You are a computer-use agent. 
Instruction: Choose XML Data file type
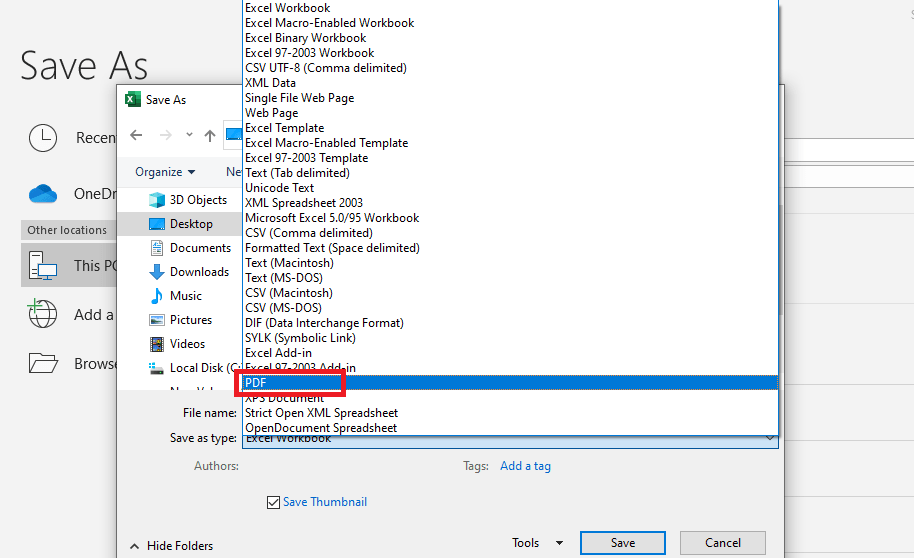click(510, 83)
